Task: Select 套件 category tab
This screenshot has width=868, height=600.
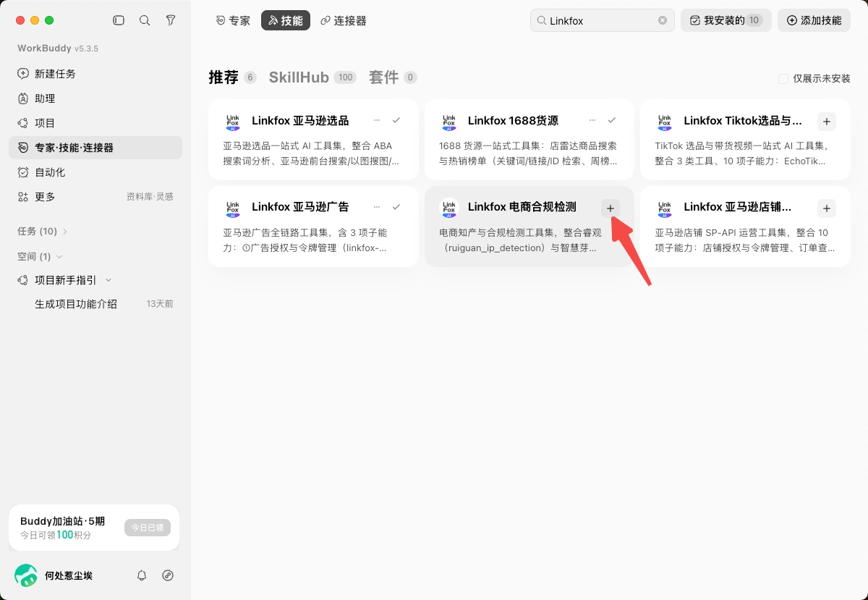Action: pyautogui.click(x=383, y=77)
